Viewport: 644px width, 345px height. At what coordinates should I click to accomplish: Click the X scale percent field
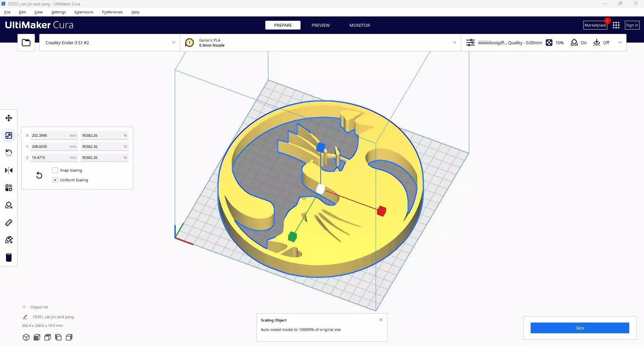104,135
